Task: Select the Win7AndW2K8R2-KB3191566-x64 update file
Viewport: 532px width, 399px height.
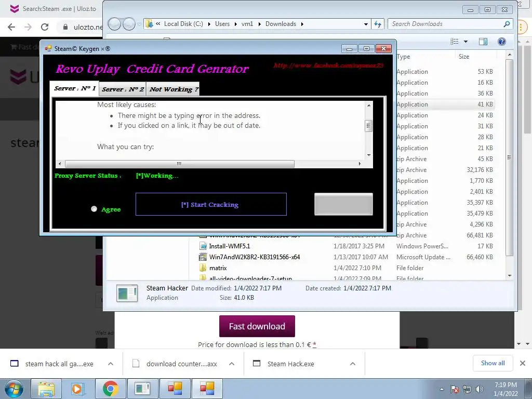Action: [x=255, y=257]
